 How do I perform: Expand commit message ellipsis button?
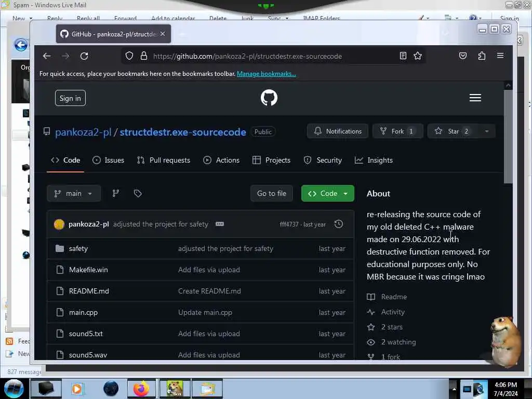(220, 224)
